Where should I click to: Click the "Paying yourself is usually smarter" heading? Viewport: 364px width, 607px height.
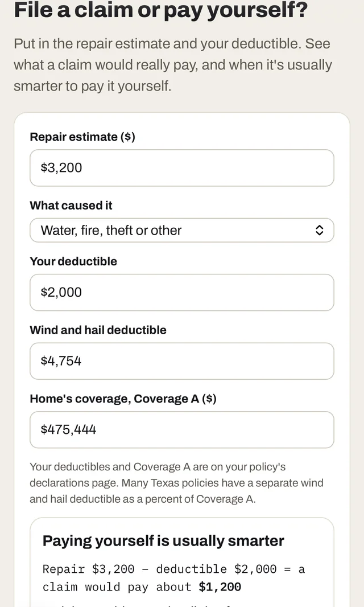point(163,541)
